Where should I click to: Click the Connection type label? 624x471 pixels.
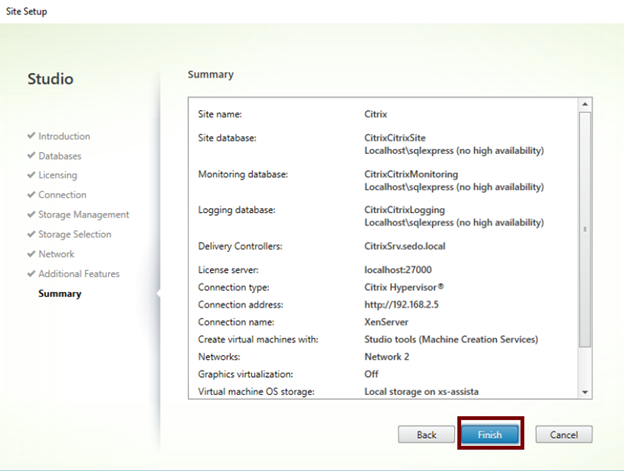click(x=234, y=287)
